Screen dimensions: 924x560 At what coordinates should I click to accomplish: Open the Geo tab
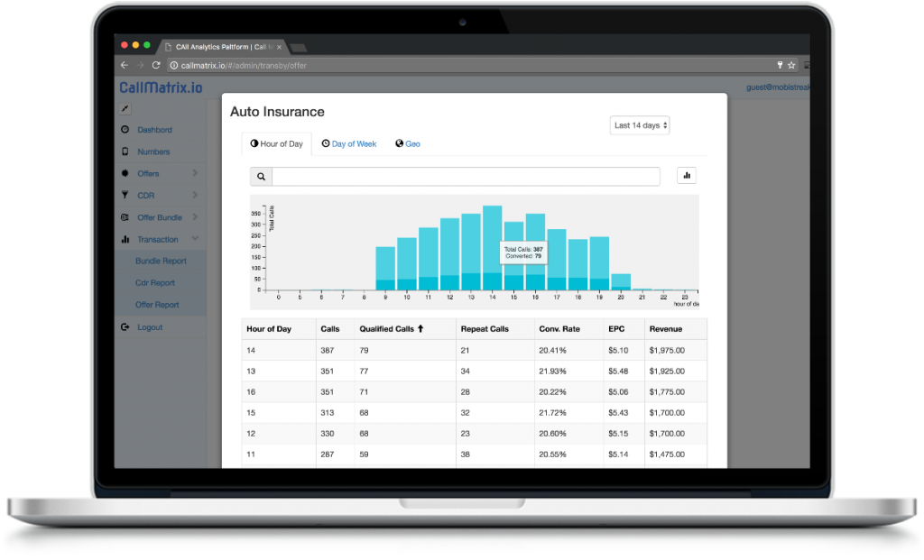(408, 143)
